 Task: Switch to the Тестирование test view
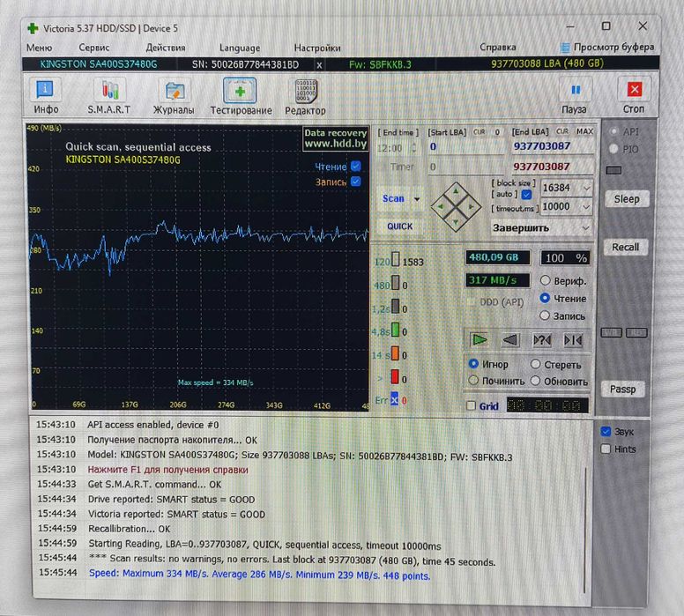[241, 96]
